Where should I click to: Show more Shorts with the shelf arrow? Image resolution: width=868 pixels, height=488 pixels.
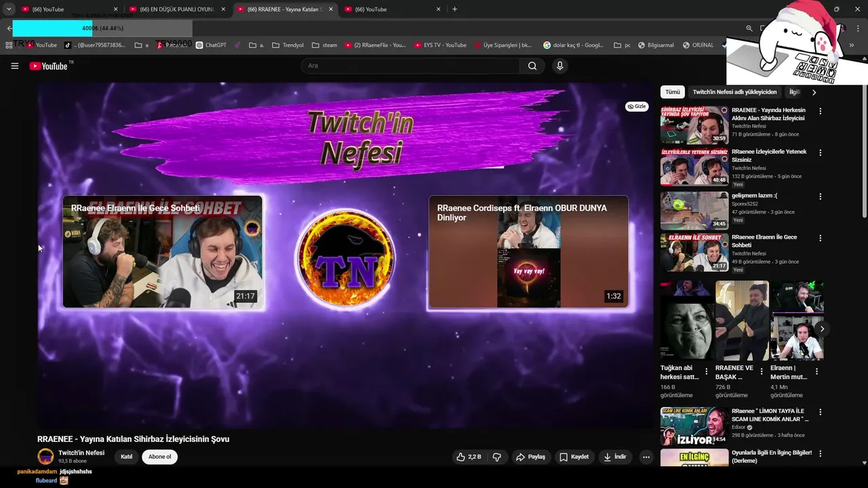click(x=822, y=329)
